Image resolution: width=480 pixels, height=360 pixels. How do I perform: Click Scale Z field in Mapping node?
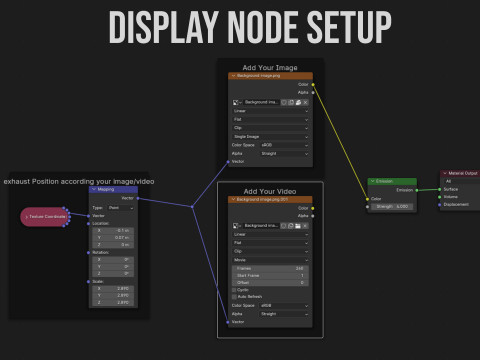[113, 303]
